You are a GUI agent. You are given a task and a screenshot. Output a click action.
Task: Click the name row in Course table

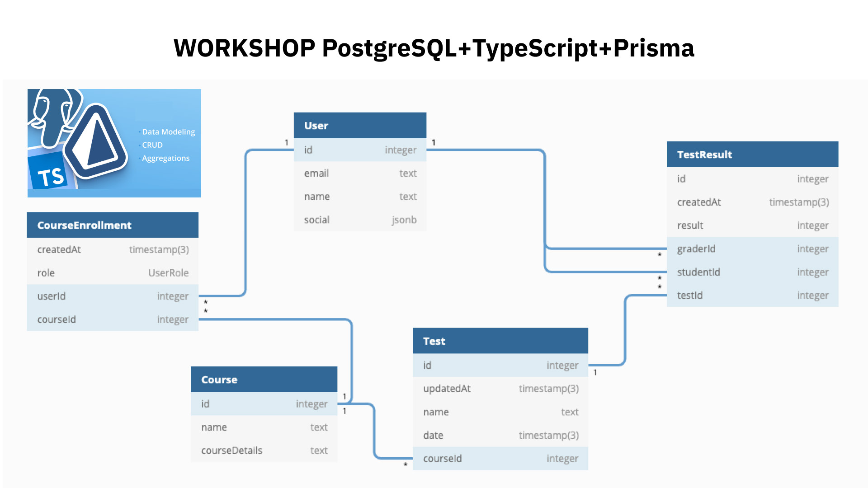tap(264, 427)
